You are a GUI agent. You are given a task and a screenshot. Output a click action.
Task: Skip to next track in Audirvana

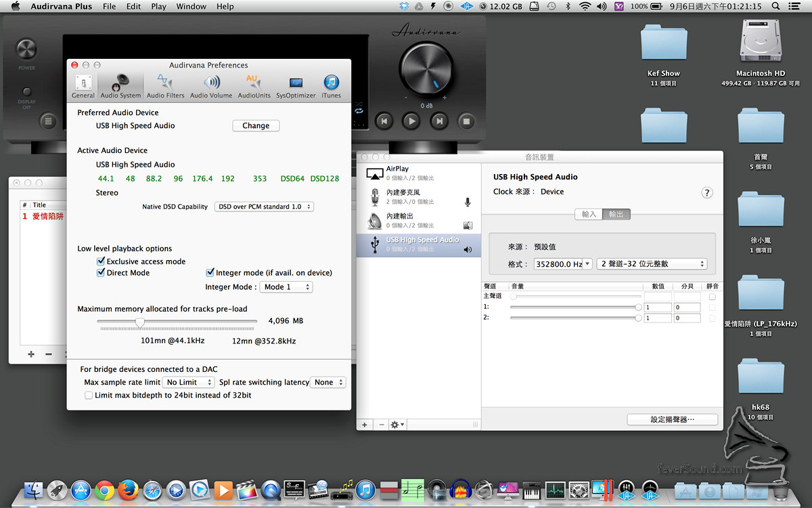[439, 121]
